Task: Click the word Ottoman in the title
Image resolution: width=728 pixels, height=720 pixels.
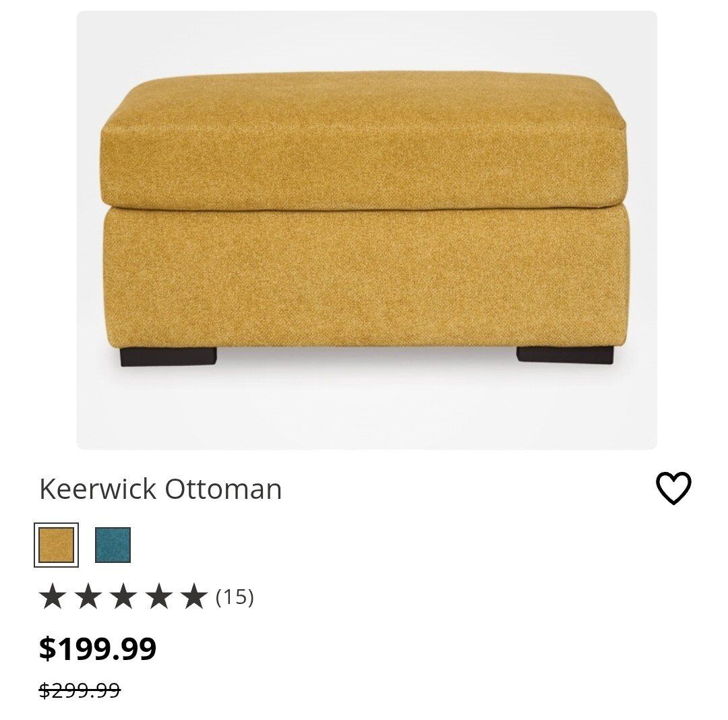Action: point(223,489)
